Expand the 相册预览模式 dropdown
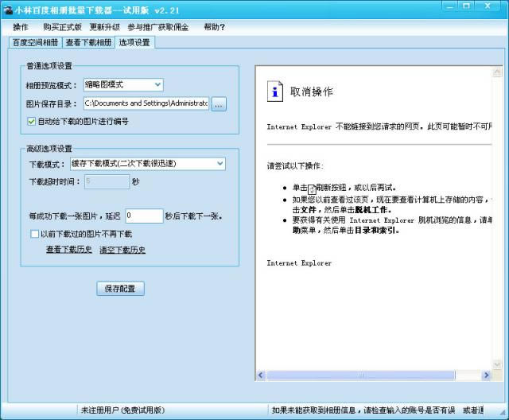The image size is (509, 420). point(157,84)
